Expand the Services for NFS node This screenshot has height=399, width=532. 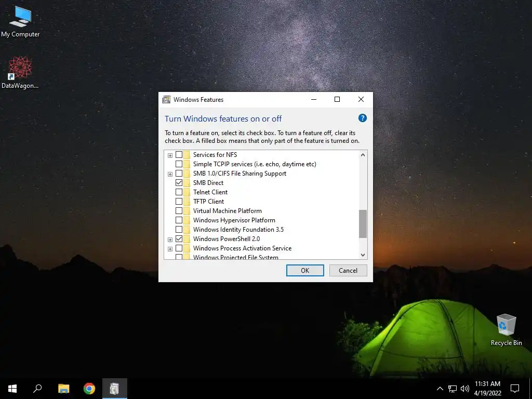coord(170,155)
